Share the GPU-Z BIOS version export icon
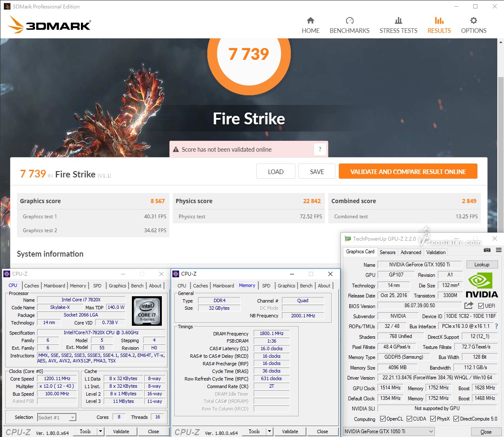The height and width of the screenshot is (437, 504). click(469, 305)
